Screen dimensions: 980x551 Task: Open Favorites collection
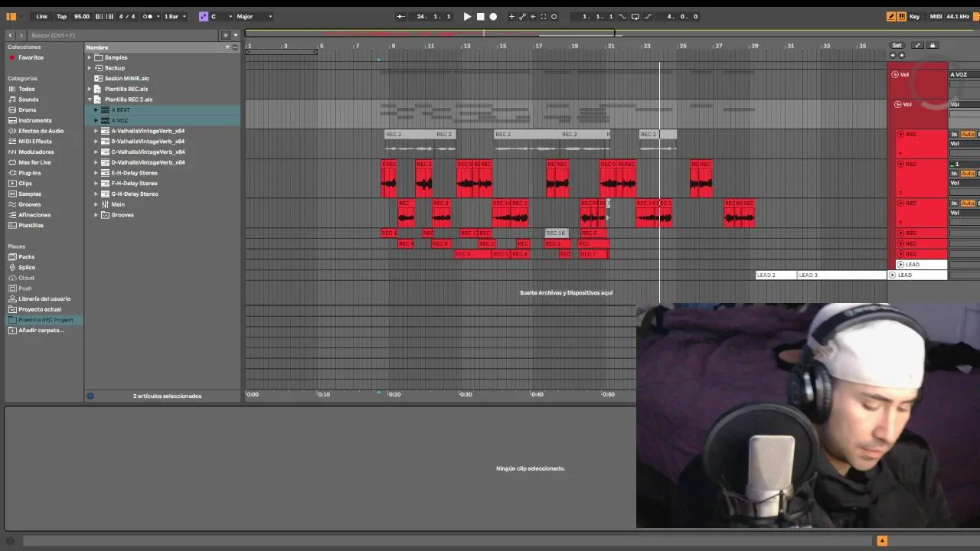31,57
